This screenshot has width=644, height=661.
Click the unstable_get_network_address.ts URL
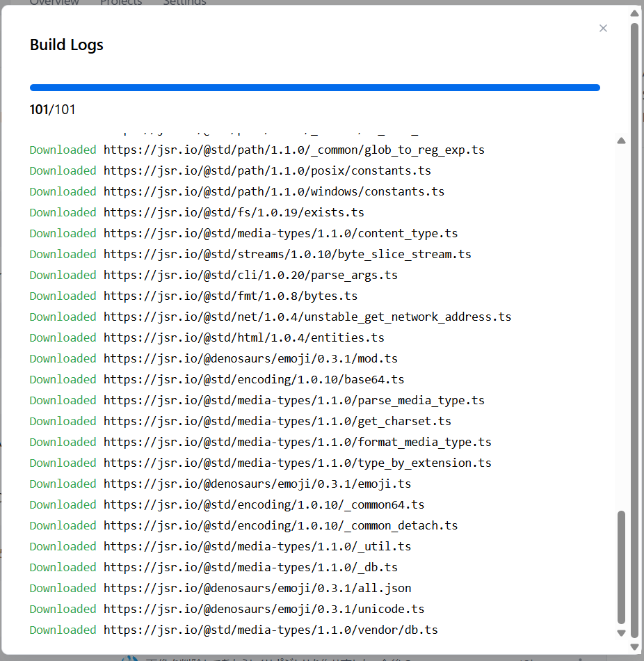click(307, 317)
